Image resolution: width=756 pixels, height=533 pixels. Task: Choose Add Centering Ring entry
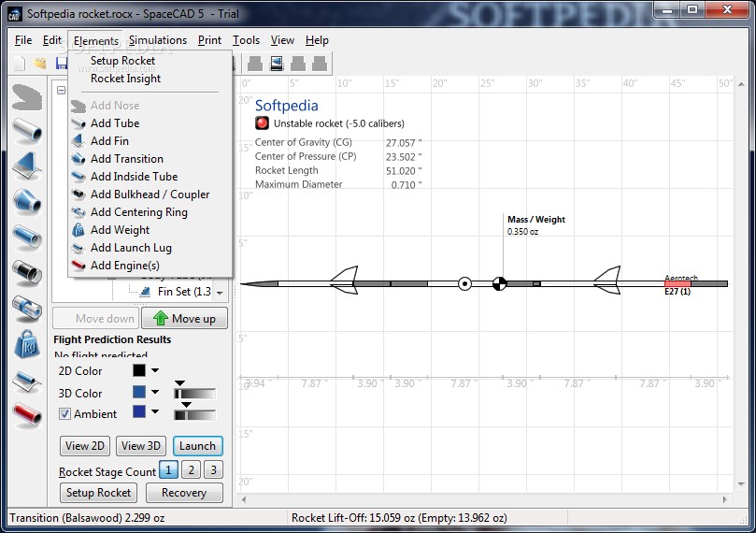[139, 212]
